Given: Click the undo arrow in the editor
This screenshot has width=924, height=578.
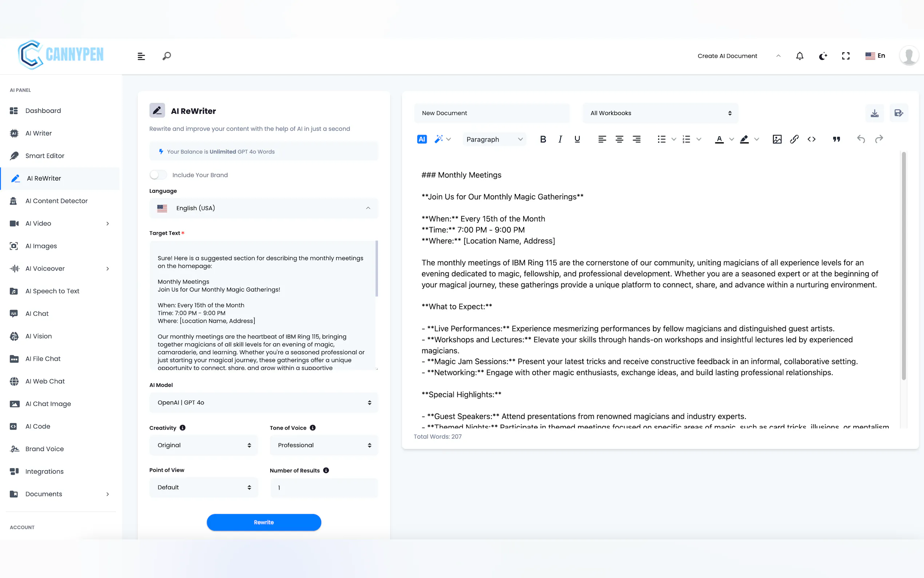Looking at the screenshot, I should click(x=861, y=139).
